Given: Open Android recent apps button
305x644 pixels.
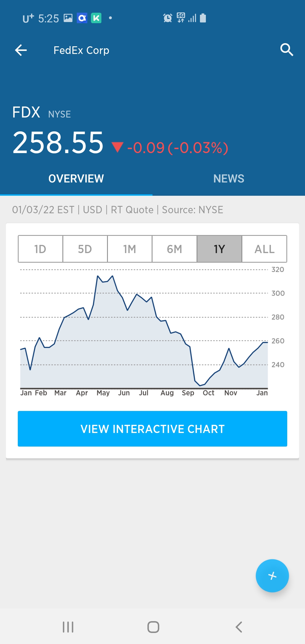Looking at the screenshot, I should point(68,627).
